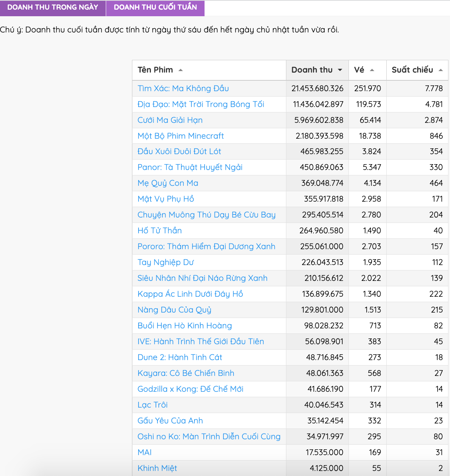450x476 pixels.
Task: Select the Doanh thu cell 21.453.680.326
Action: [x=318, y=88]
